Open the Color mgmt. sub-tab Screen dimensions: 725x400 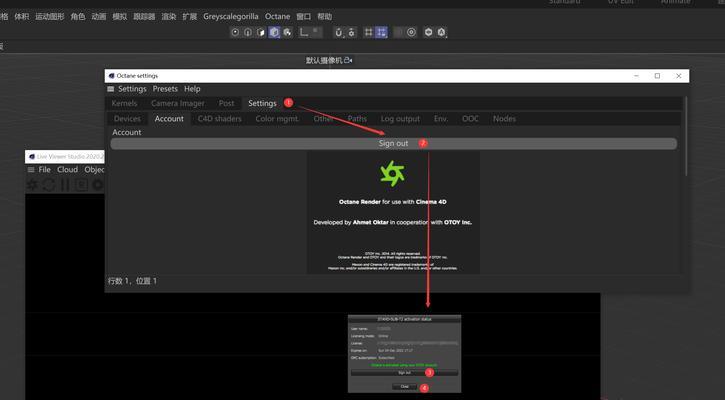click(x=276, y=119)
